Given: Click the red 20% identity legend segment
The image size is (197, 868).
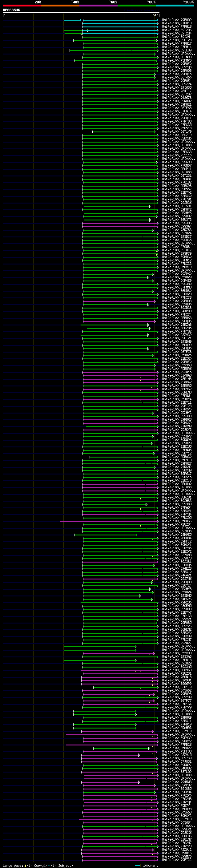Looking at the screenshot, I should point(22,6).
